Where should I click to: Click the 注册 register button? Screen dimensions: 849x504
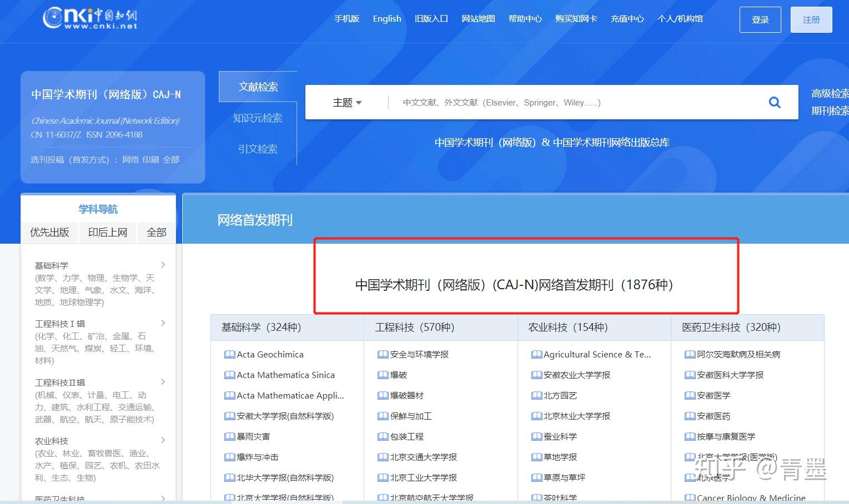(811, 19)
